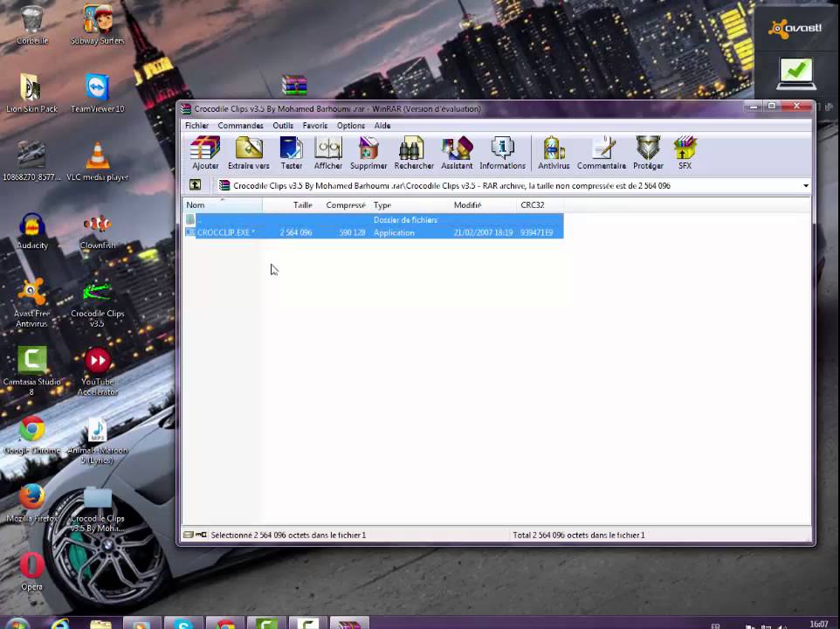Image resolution: width=840 pixels, height=629 pixels.
Task: Open Lion Skin Pack desktop icon
Action: coord(31,93)
